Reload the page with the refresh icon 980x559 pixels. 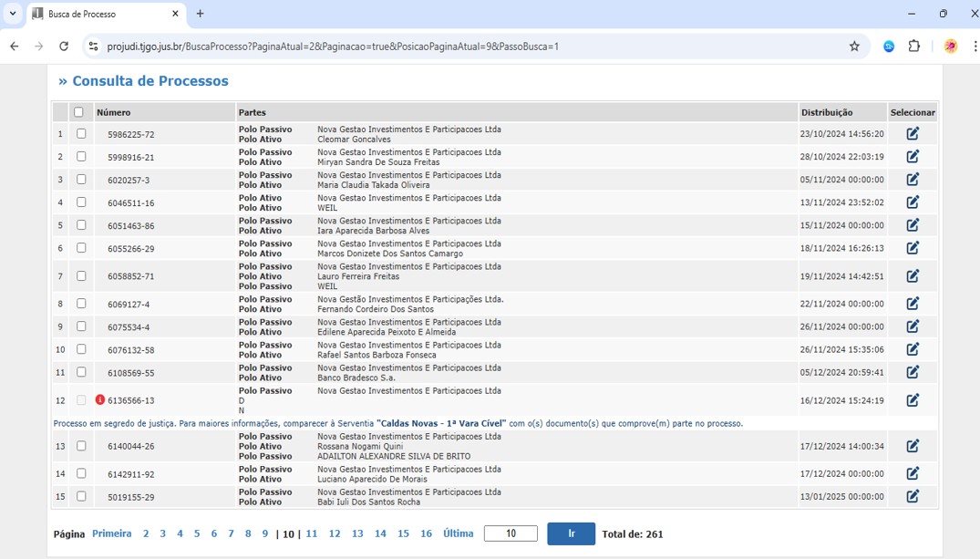(x=64, y=47)
